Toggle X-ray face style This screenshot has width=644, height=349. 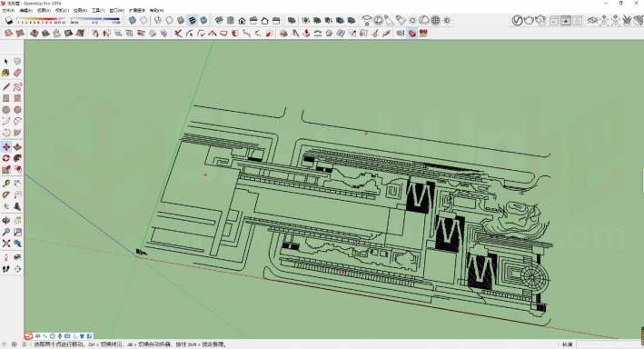(132, 20)
